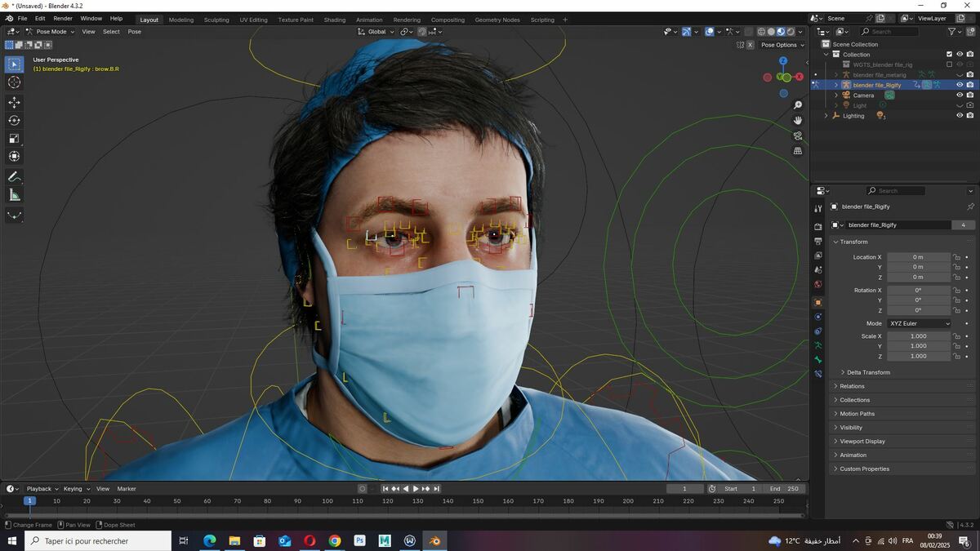Screen dimensions: 980x551
Task: Activate the Move tool
Action: (14, 102)
